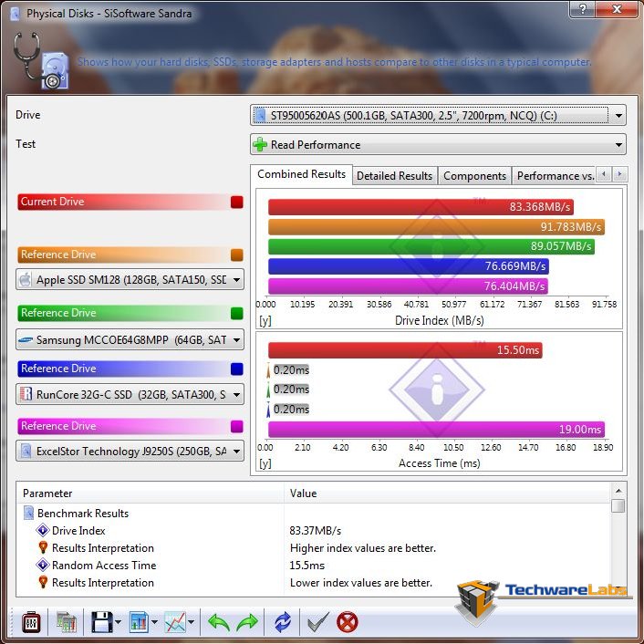
Task: Click the orange 91.783MB/s bar
Action: tap(436, 227)
